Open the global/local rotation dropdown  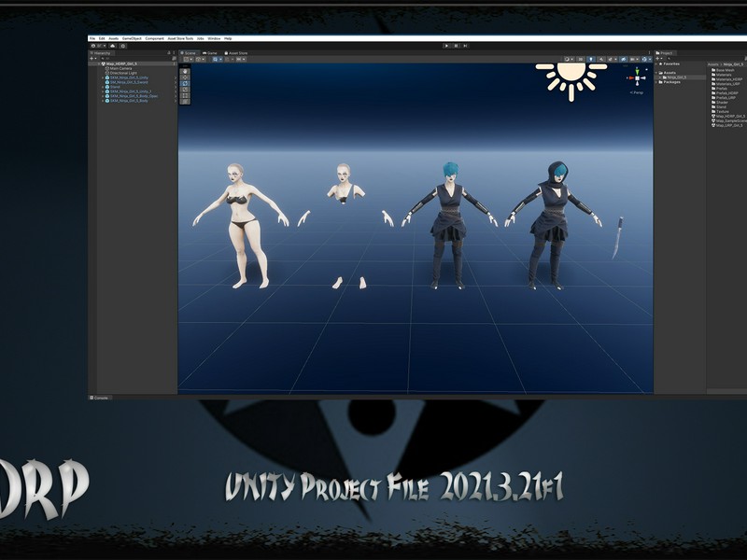click(201, 60)
